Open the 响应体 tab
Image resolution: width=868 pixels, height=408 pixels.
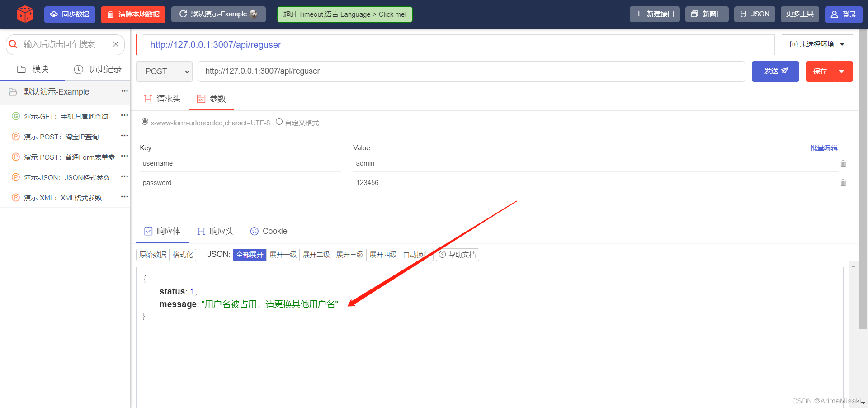162,231
